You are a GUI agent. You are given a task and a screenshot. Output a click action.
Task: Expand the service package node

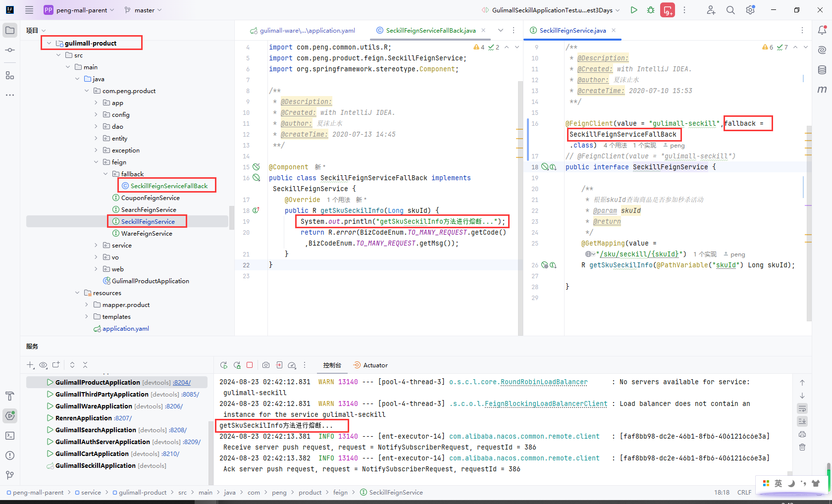[96, 245]
